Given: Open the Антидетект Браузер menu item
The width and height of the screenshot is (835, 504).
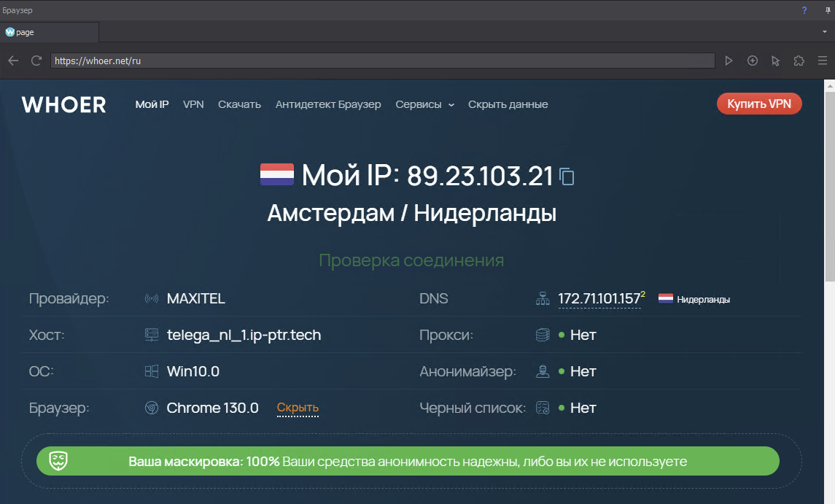Looking at the screenshot, I should point(328,104).
